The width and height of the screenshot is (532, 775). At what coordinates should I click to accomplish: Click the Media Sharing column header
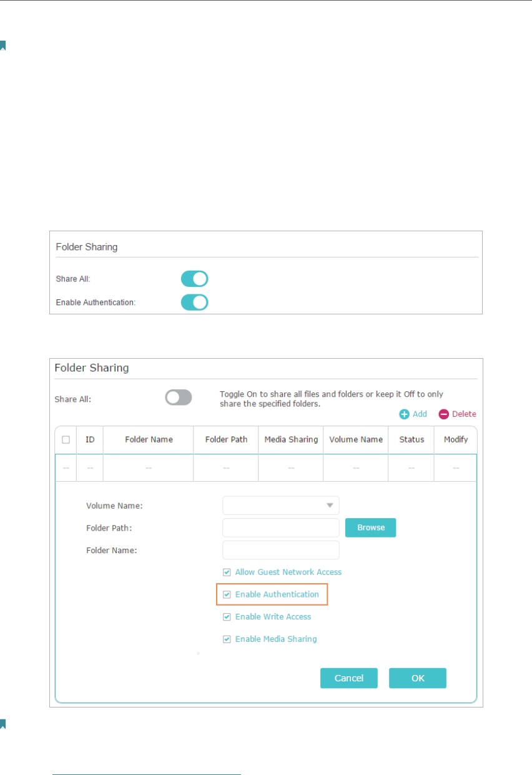click(291, 440)
